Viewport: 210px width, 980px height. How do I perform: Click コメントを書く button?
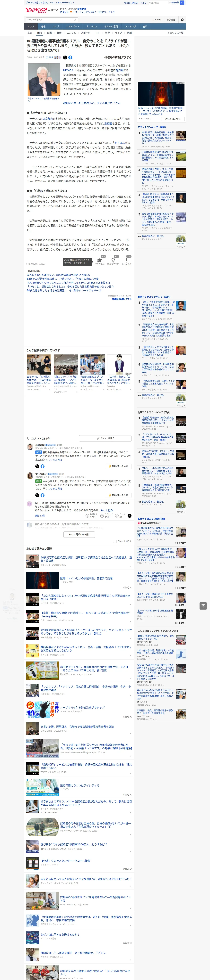coord(105,438)
